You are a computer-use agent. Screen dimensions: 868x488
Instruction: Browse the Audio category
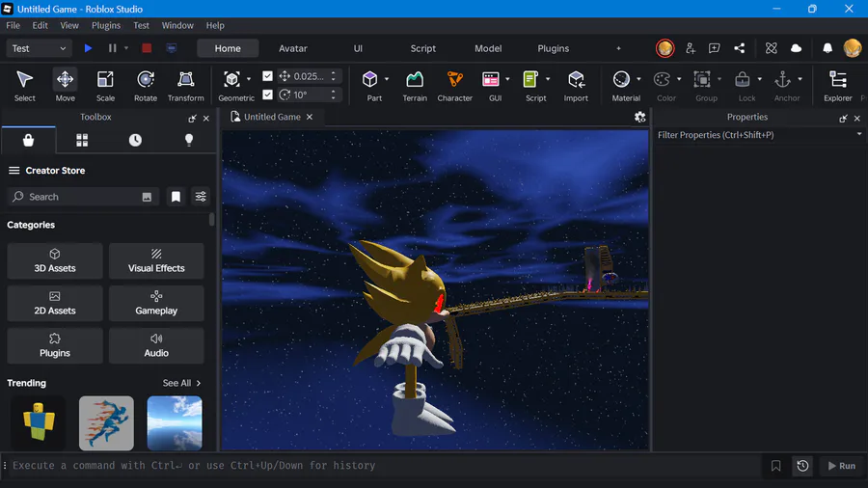click(156, 346)
